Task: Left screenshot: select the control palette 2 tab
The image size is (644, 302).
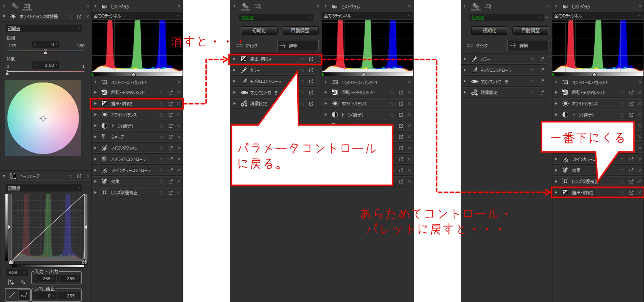Action: point(27,6)
